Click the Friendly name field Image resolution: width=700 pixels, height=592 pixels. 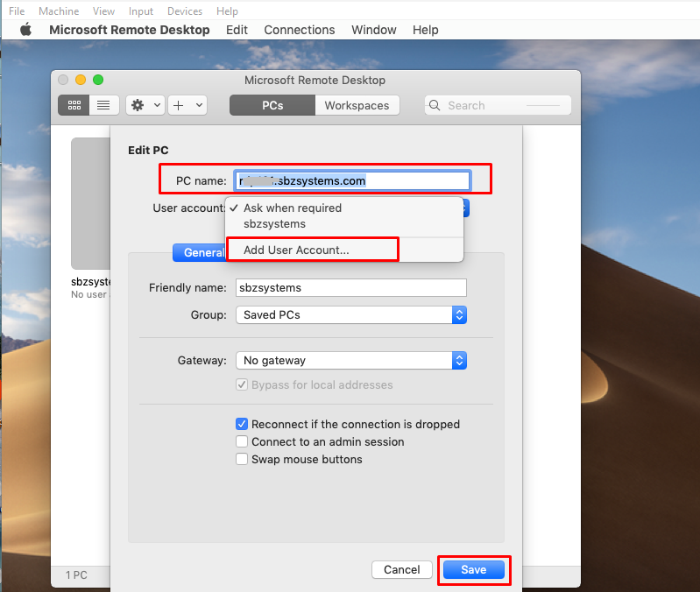point(351,288)
